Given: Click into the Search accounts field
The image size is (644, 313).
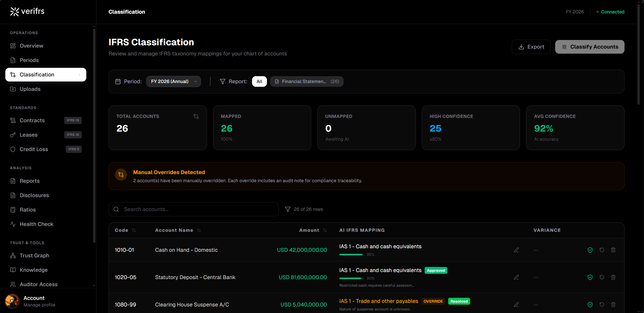Looking at the screenshot, I should 197,209.
